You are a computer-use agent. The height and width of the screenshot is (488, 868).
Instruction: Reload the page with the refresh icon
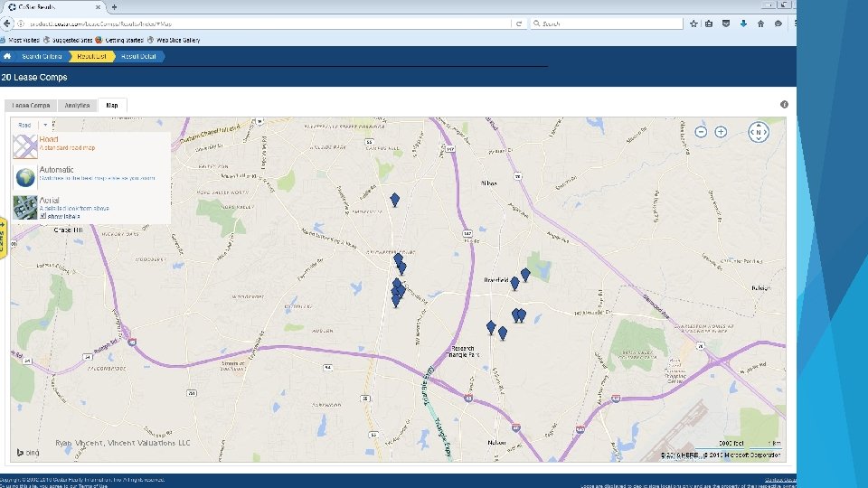tap(519, 23)
